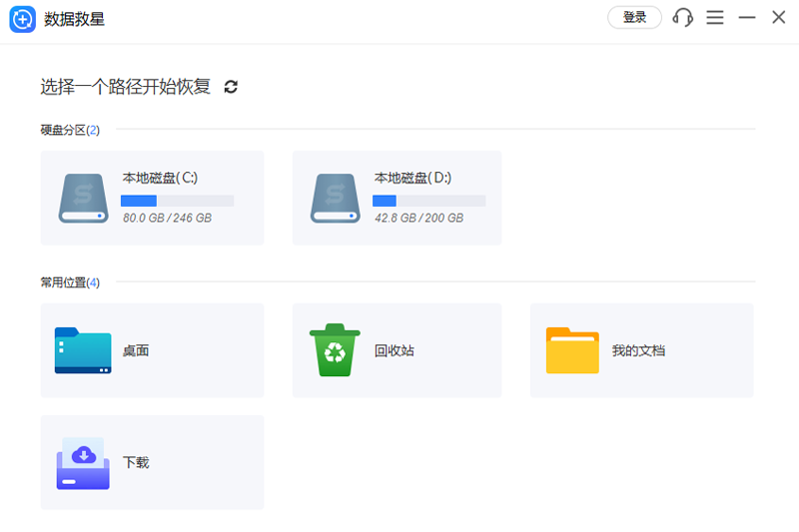Choose the 本地磁盘(D:) label text
Viewport: 799px width, 532px height.
tap(412, 178)
